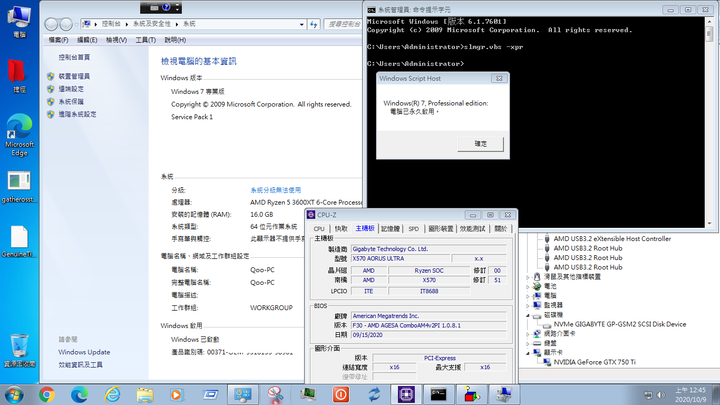This screenshot has width=720, height=405.
Task: Click 系統分級無法使用 rating link
Action: click(276, 190)
